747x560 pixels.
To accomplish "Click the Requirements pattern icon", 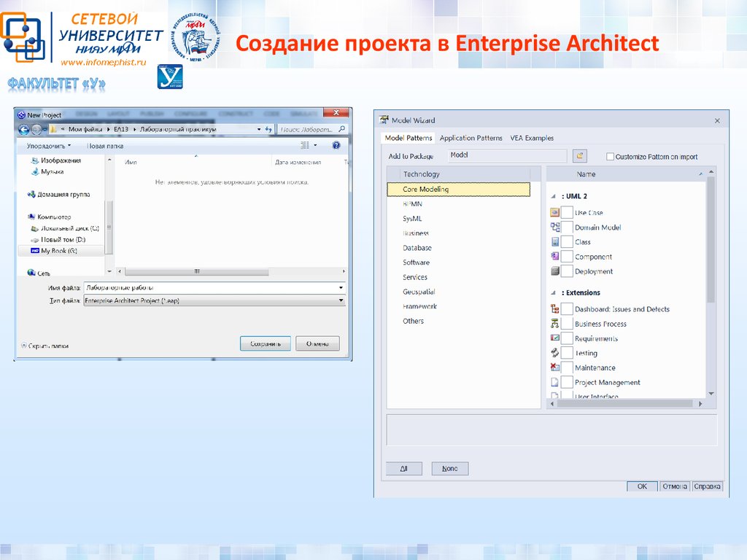I will tap(555, 338).
